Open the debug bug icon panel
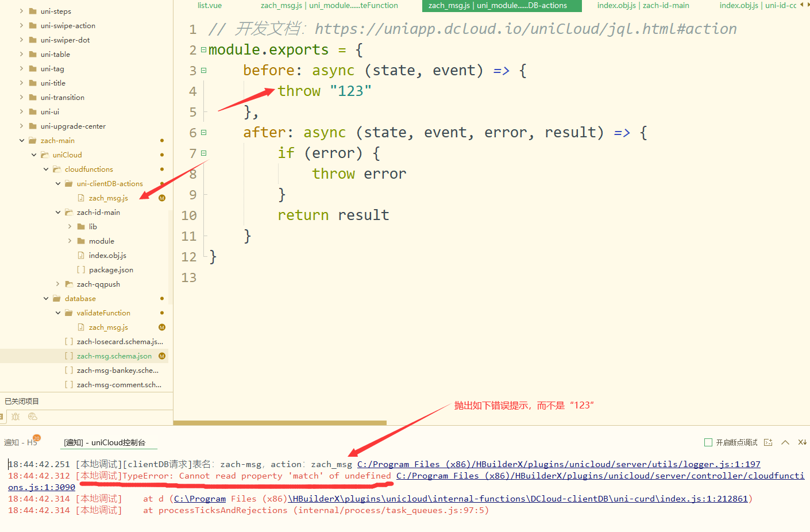 (16, 417)
